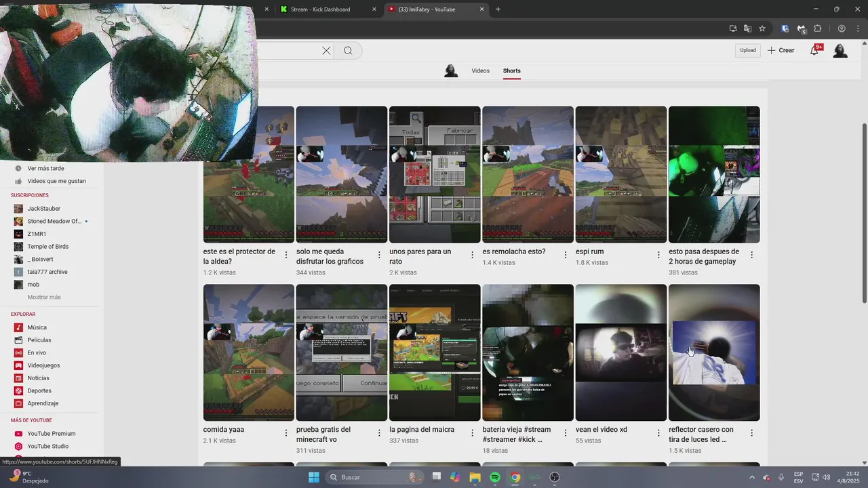Open Windows Start menu
This screenshot has width=868, height=488.
[x=314, y=477]
